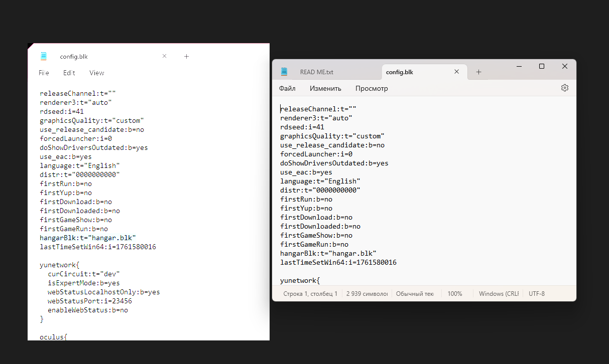Click the UTF-8 encoding indicator

[x=536, y=293]
